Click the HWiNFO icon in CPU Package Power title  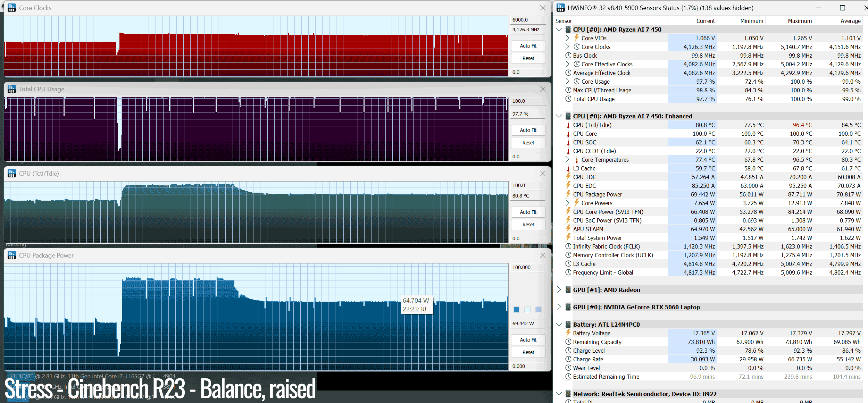12,255
